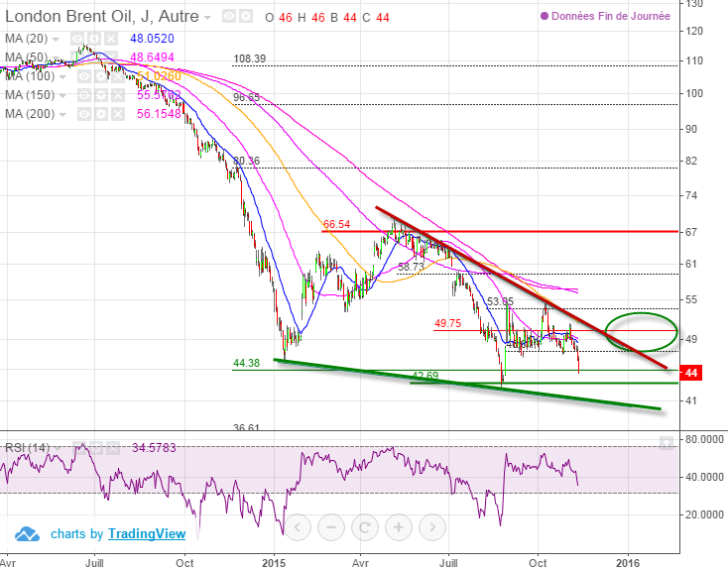
Task: Hide the London Brent Oil series
Action: [228, 16]
